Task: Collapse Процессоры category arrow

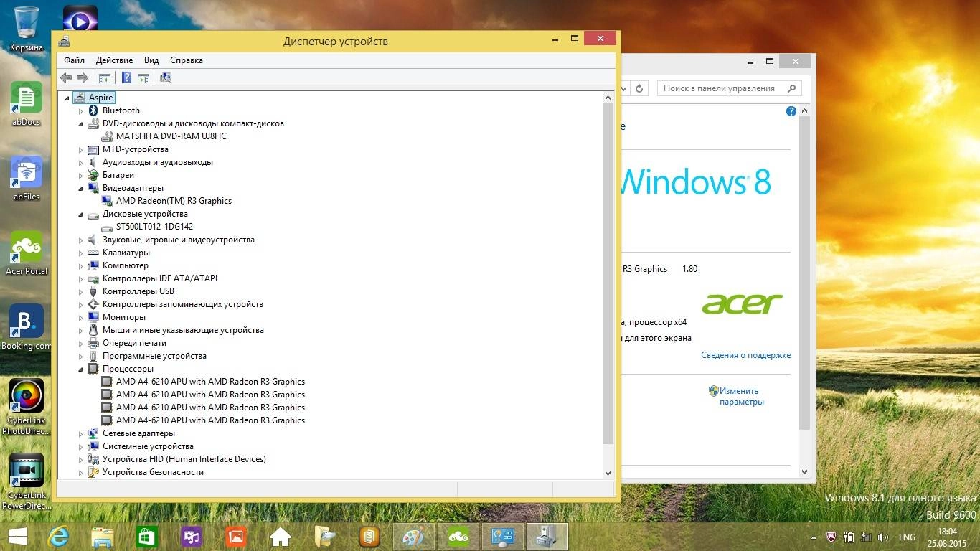Action: click(x=80, y=369)
